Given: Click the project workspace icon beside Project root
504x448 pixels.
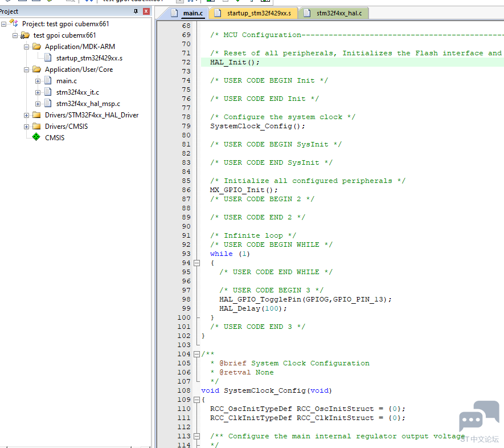Looking at the screenshot, I should coord(14,23).
